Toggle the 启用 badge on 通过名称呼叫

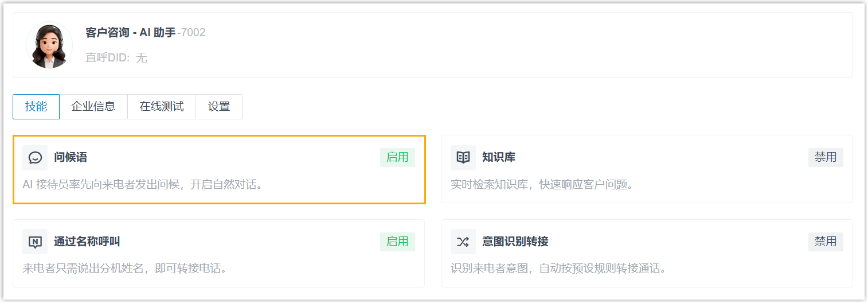click(397, 242)
